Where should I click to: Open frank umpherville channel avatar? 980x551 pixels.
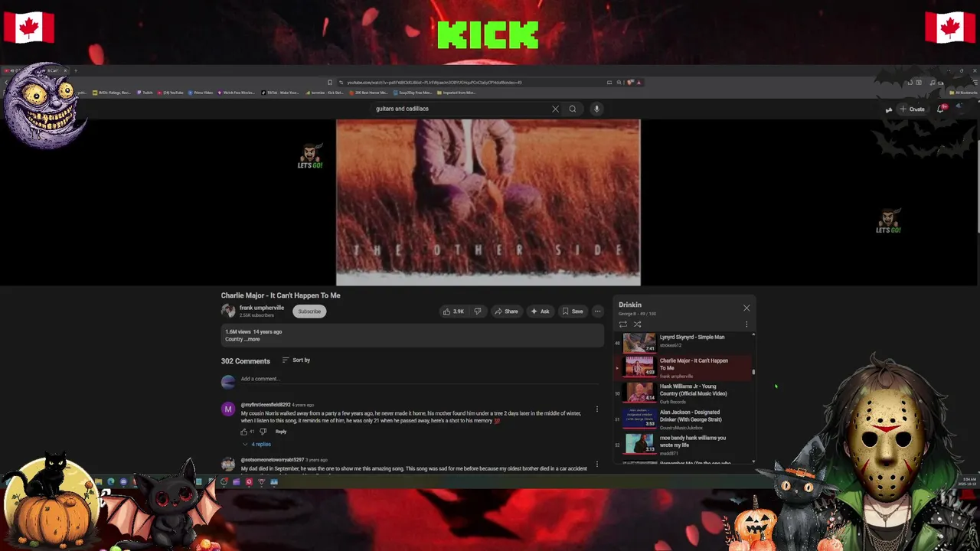coord(228,311)
